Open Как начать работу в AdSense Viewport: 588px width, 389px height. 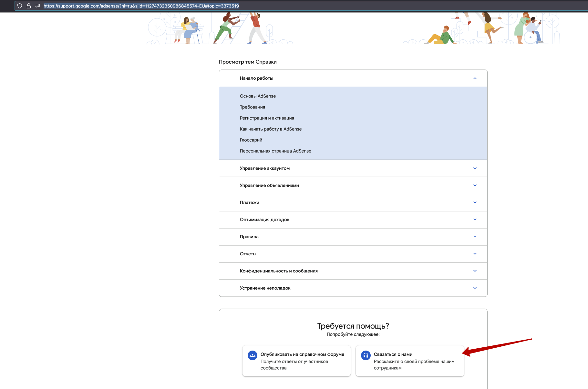(x=271, y=129)
